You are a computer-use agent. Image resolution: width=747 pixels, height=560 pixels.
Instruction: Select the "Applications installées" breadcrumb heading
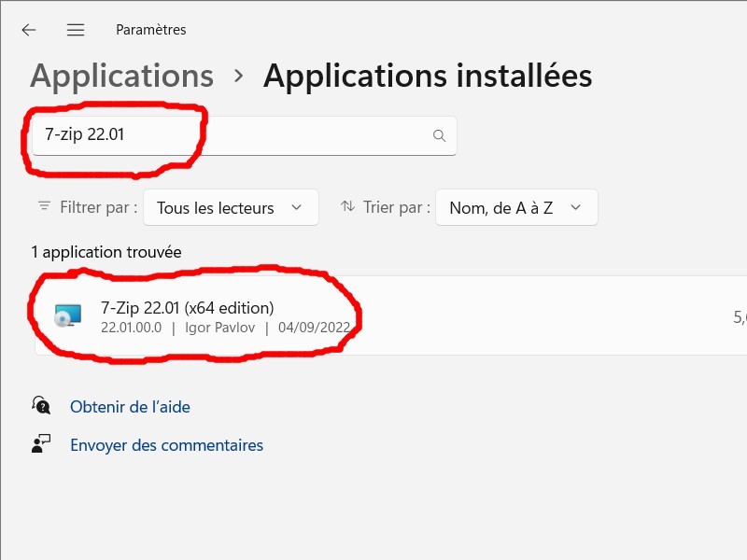pyautogui.click(x=428, y=76)
